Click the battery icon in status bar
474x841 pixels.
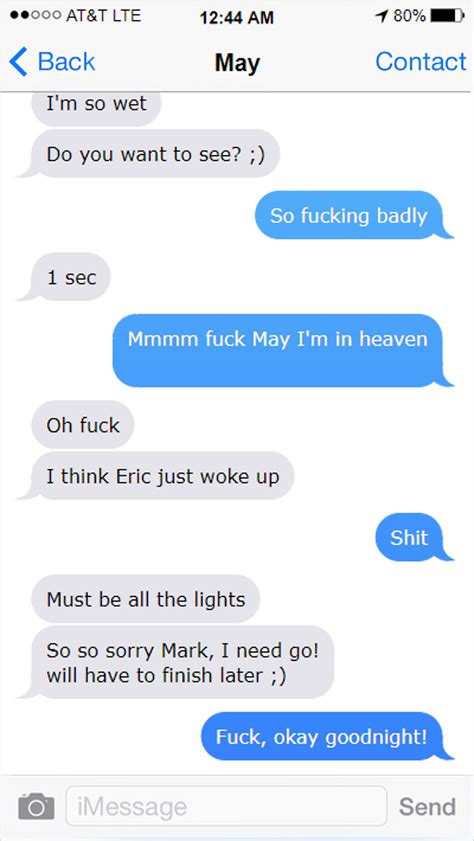tap(447, 17)
